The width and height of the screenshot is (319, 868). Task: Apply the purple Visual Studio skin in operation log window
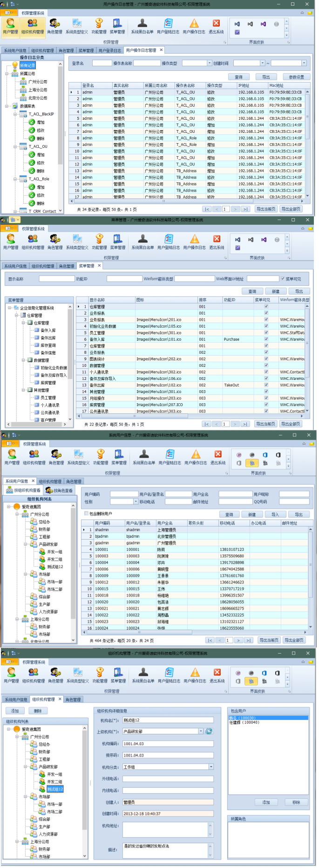click(x=263, y=24)
